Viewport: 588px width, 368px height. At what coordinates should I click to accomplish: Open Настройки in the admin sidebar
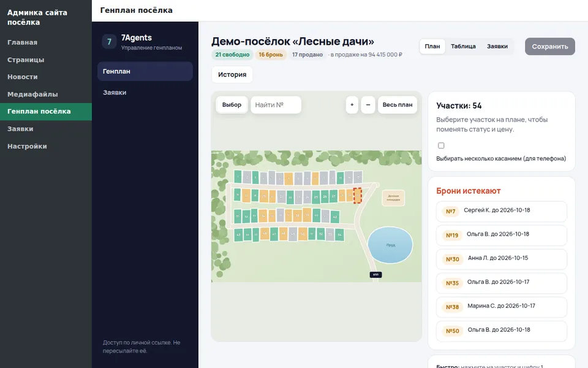46,146
